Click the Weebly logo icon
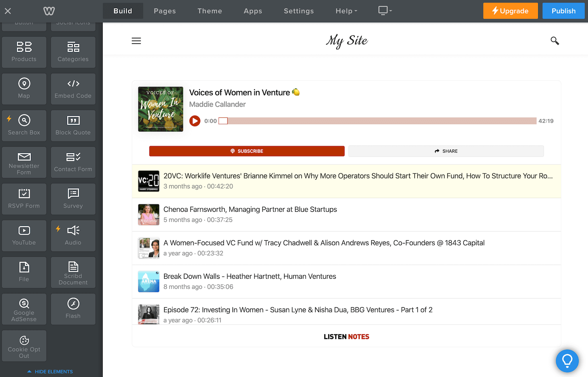The image size is (588, 377). point(49,11)
